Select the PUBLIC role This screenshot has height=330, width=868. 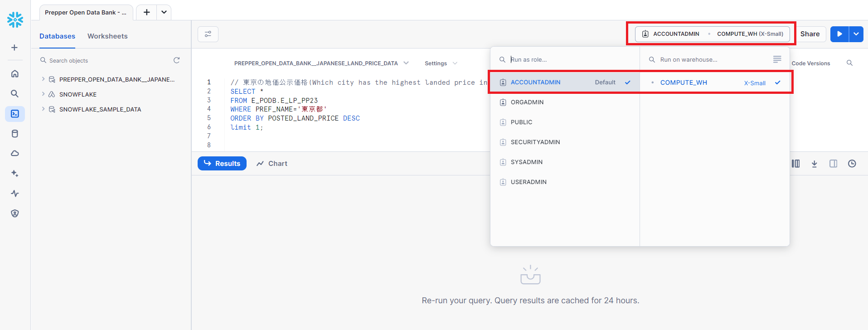click(x=565, y=122)
